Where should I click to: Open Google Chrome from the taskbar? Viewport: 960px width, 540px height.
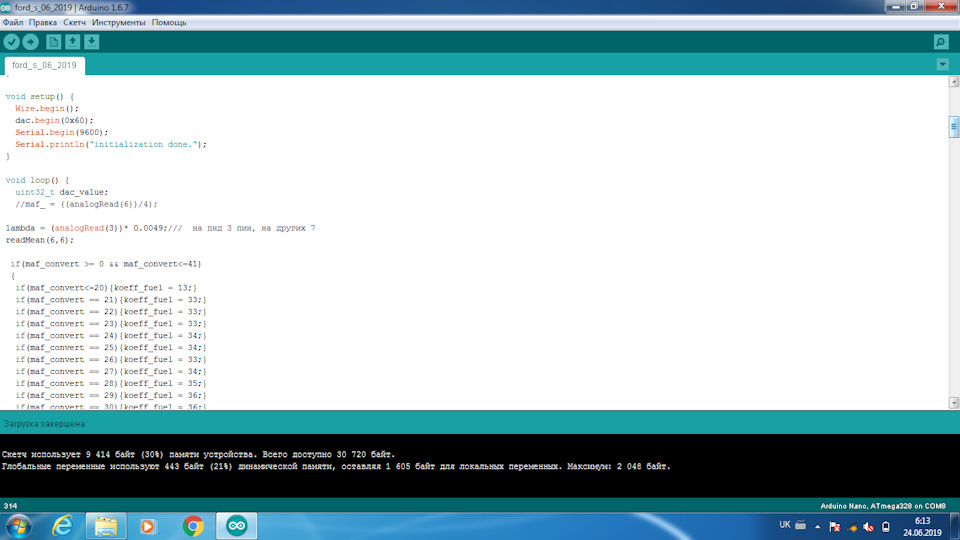tap(193, 526)
